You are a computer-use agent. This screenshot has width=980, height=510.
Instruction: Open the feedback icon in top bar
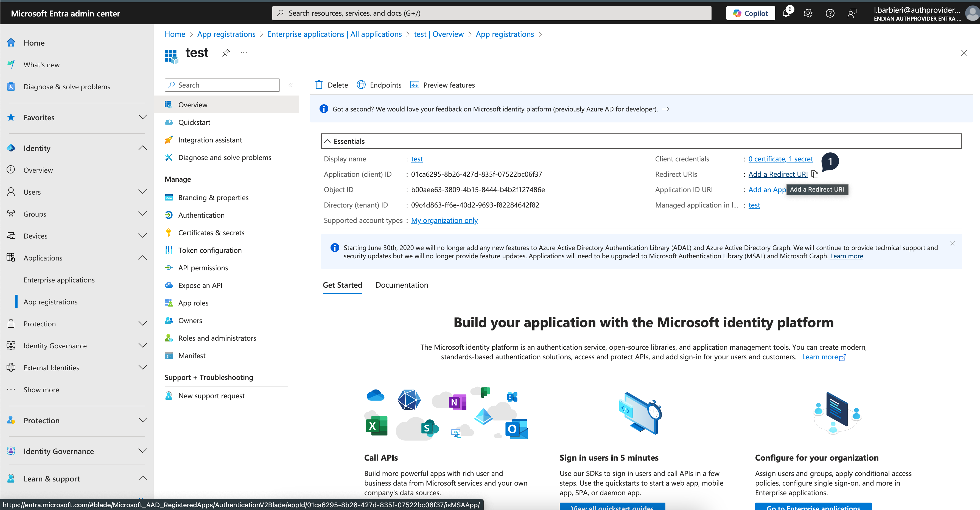pos(852,13)
